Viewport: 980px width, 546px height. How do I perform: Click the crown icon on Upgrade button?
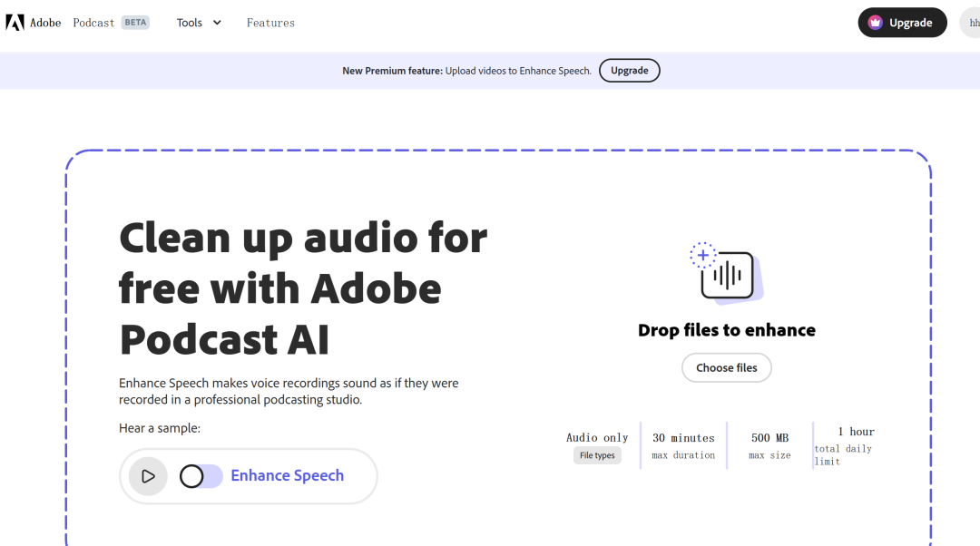pos(875,23)
